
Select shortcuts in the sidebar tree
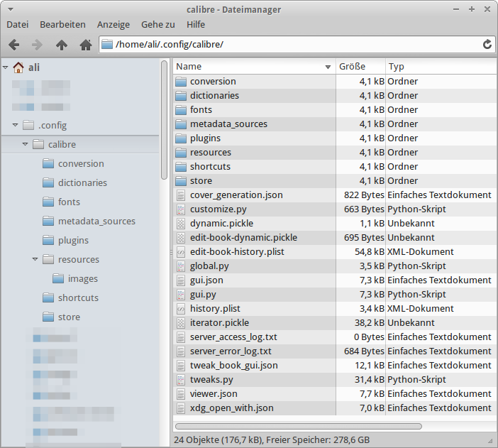tap(78, 297)
